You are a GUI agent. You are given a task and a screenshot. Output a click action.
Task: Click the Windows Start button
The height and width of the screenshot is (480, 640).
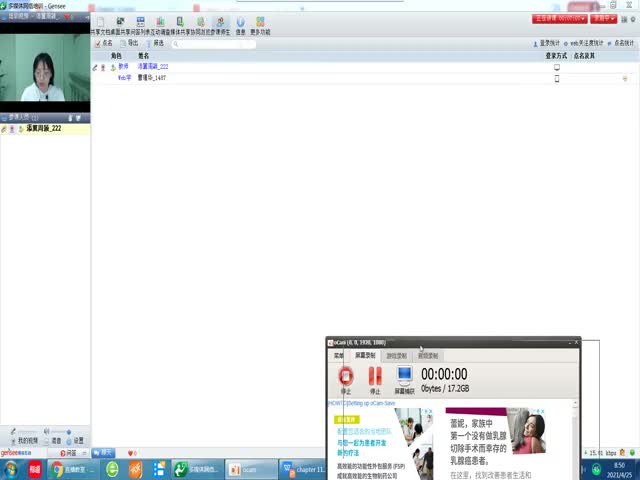(x=9, y=469)
